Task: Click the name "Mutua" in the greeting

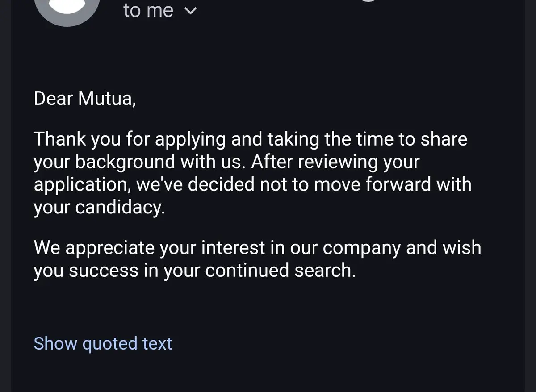Action: (x=106, y=99)
